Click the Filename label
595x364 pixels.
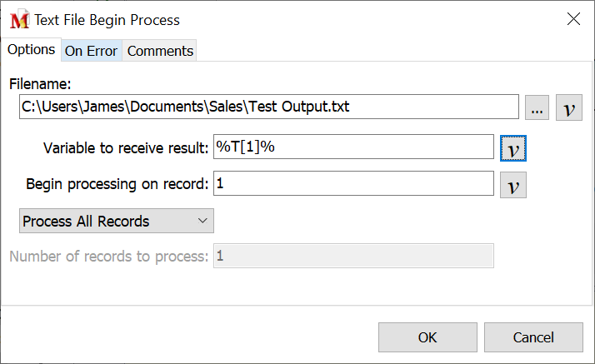(41, 83)
